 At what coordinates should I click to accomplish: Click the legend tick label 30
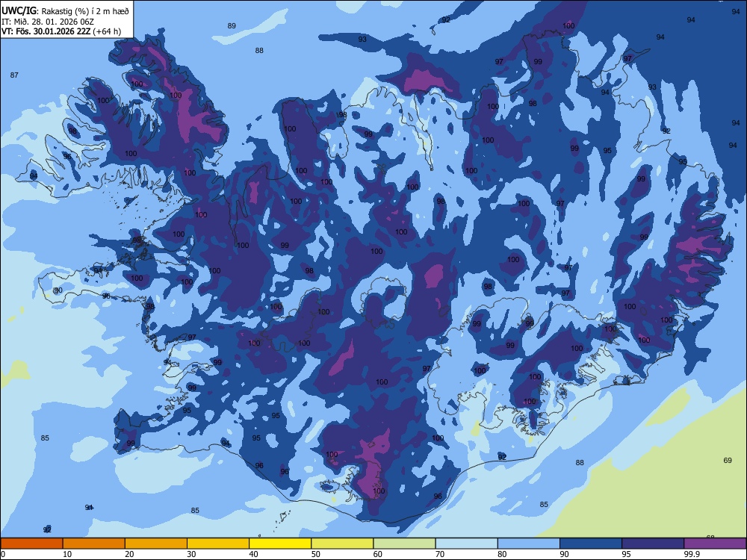[191, 554]
